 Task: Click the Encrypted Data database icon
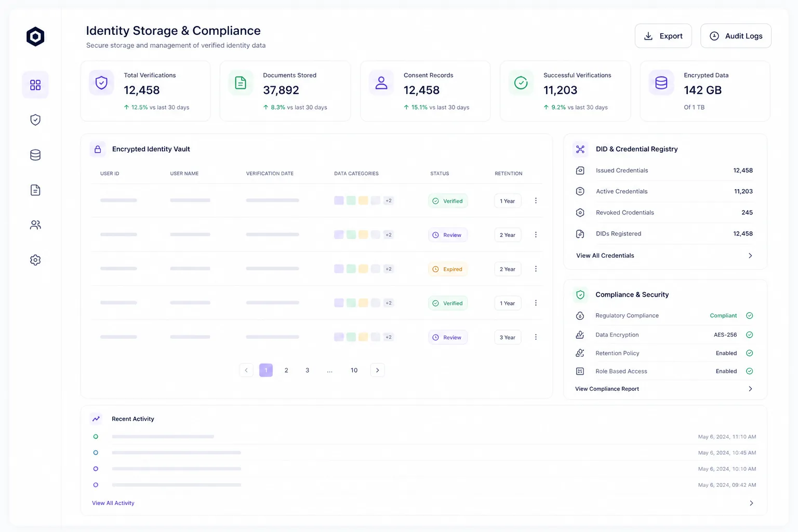[x=661, y=83]
